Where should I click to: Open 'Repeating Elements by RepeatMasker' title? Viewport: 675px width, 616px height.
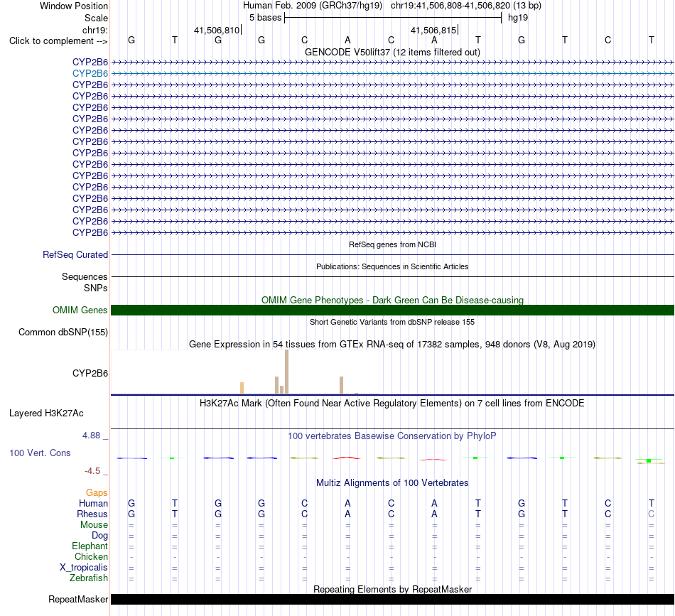click(x=392, y=589)
